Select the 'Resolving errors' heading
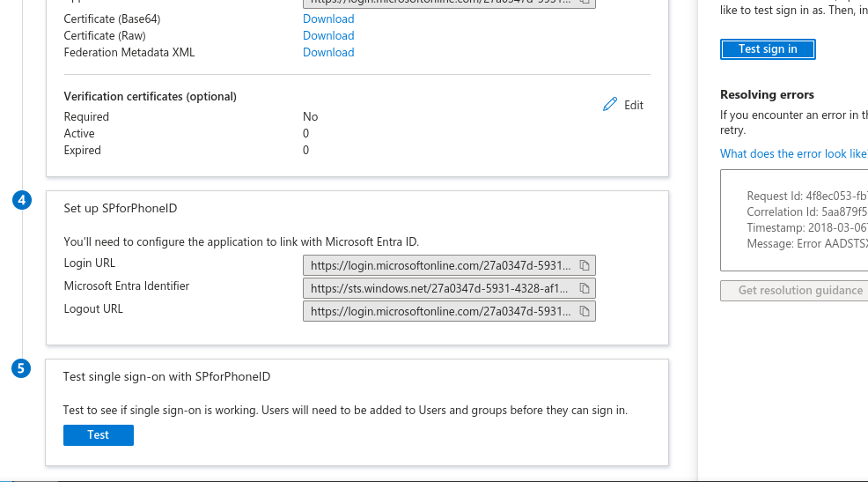The image size is (868, 482). pyautogui.click(x=767, y=95)
